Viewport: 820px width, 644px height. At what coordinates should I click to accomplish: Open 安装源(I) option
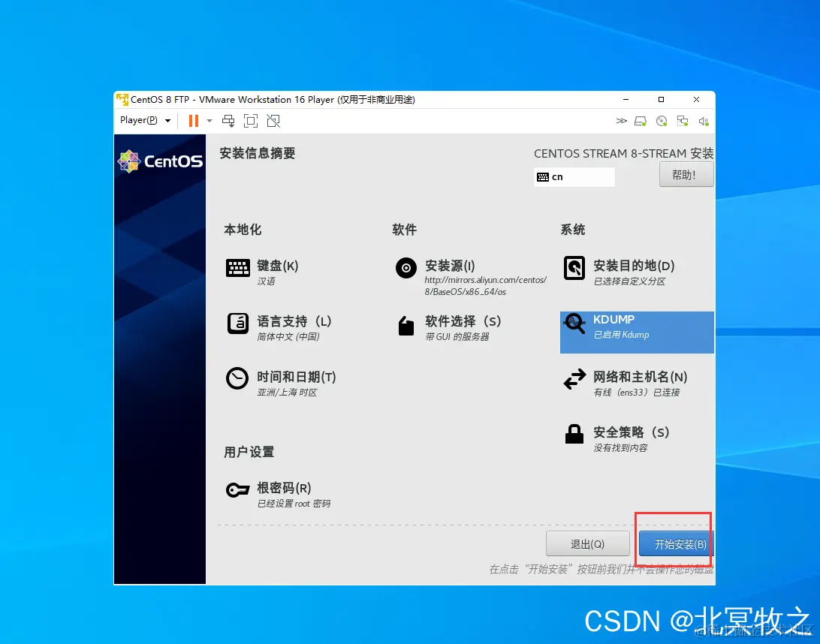click(x=451, y=266)
